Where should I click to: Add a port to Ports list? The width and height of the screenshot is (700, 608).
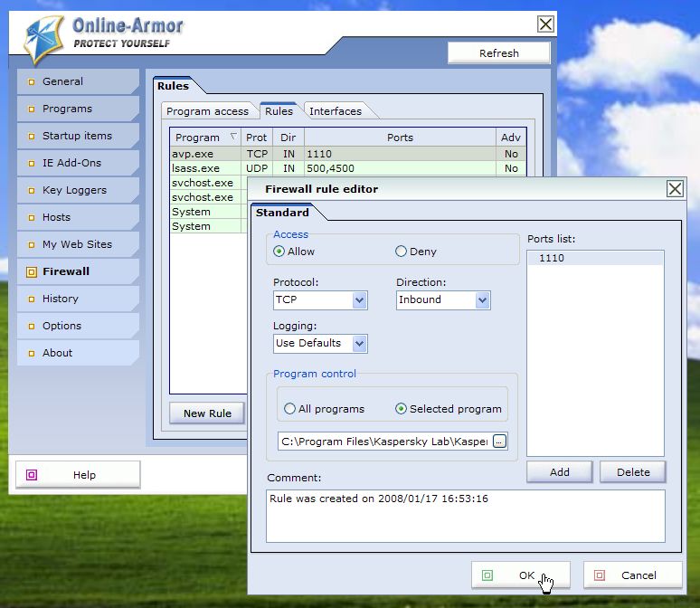(560, 472)
